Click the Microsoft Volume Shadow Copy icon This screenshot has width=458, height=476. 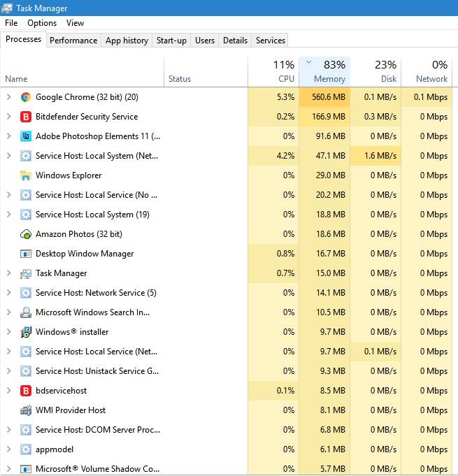[26, 469]
